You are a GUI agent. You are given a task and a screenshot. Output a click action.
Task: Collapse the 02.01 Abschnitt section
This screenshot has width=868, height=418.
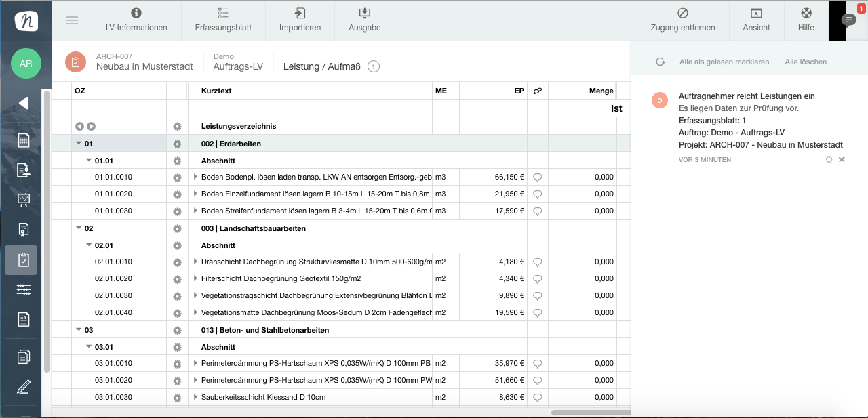coord(89,245)
